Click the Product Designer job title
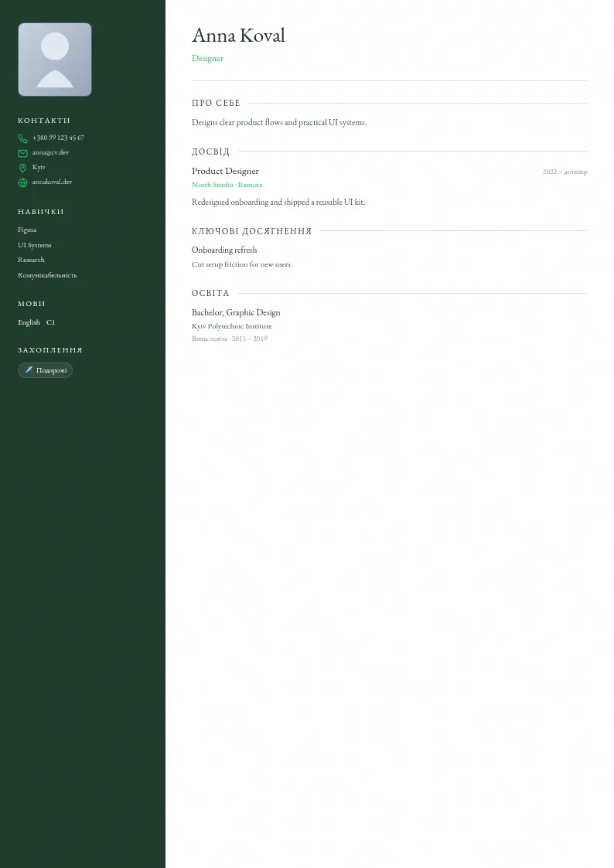 225,171
